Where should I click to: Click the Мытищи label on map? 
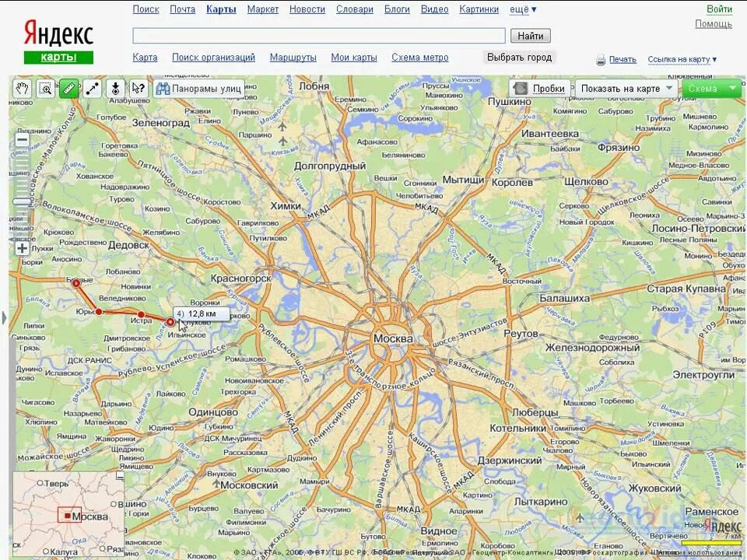click(463, 180)
